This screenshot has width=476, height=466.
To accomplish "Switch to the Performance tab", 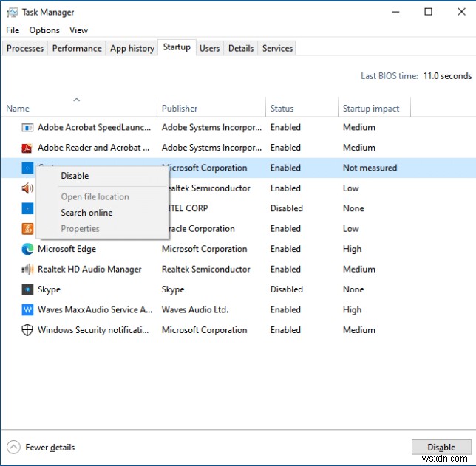I will pos(77,49).
